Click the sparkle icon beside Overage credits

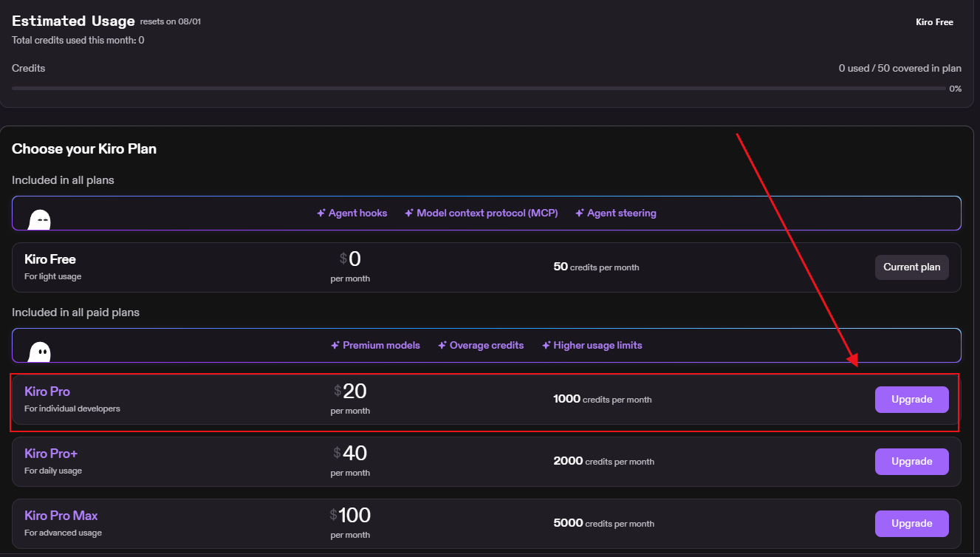442,345
